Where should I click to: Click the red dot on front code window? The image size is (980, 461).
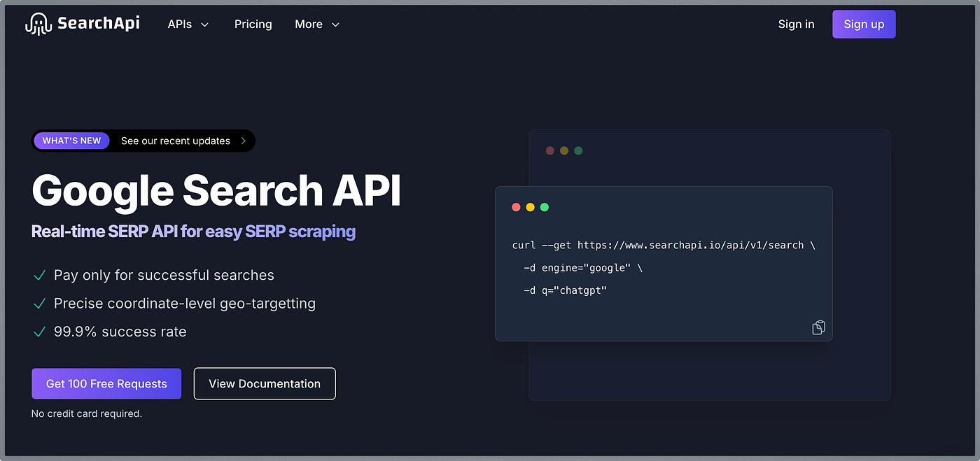[516, 207]
